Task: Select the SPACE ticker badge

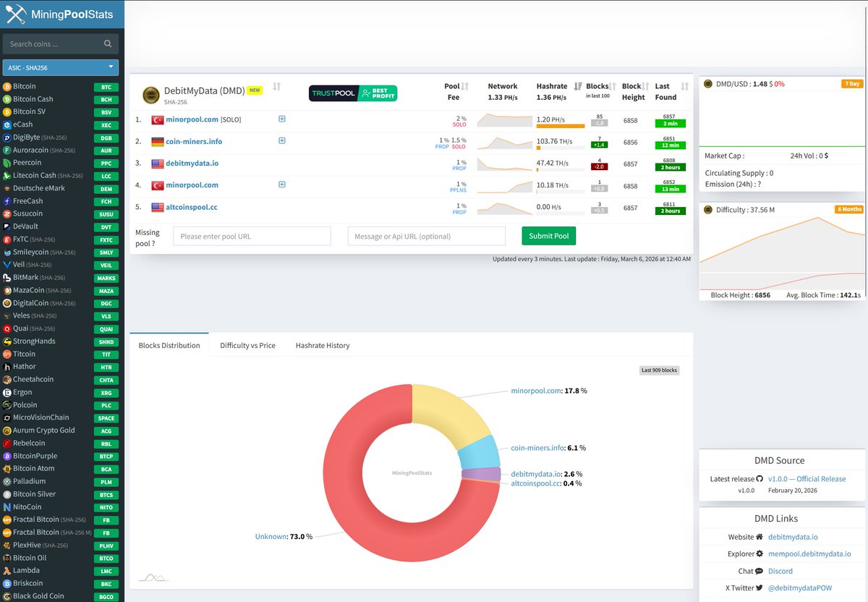Action: point(106,418)
